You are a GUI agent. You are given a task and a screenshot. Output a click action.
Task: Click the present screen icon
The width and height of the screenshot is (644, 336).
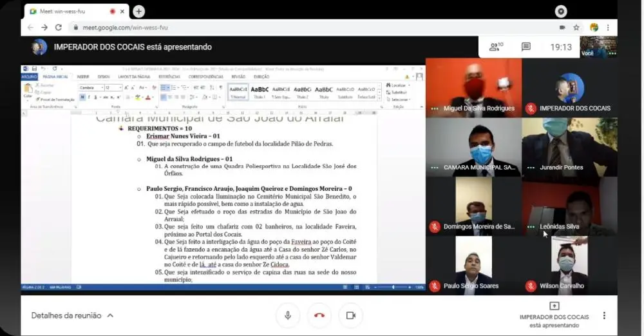(x=554, y=306)
